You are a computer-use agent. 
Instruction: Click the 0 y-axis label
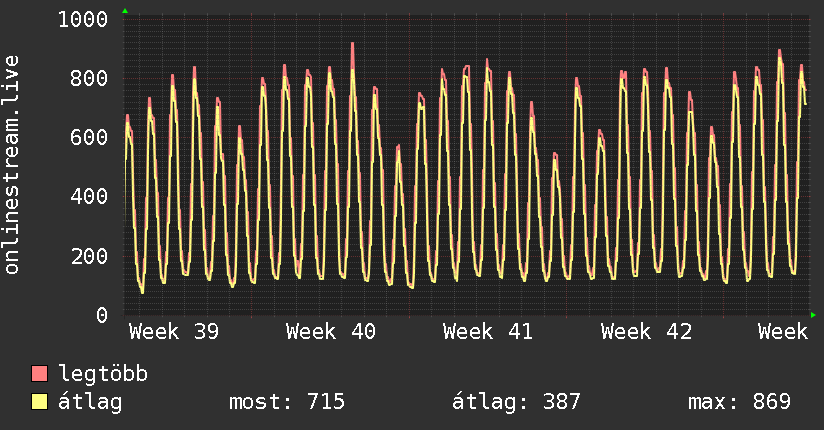click(102, 315)
